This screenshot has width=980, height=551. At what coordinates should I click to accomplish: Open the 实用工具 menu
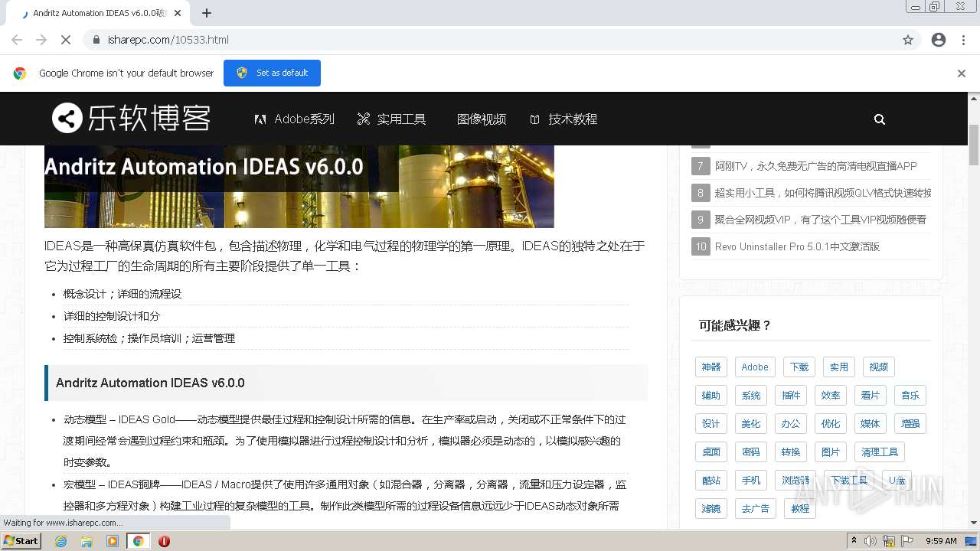click(x=391, y=119)
